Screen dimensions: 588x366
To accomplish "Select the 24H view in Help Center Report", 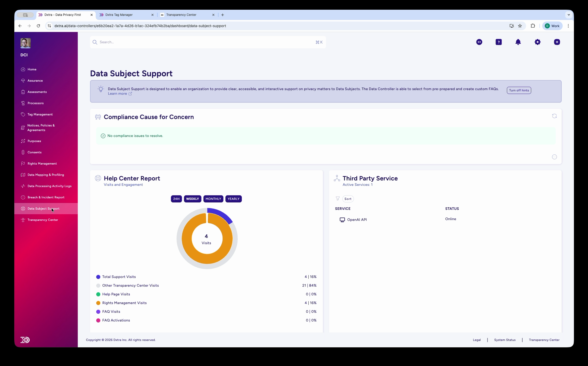I will [176, 199].
